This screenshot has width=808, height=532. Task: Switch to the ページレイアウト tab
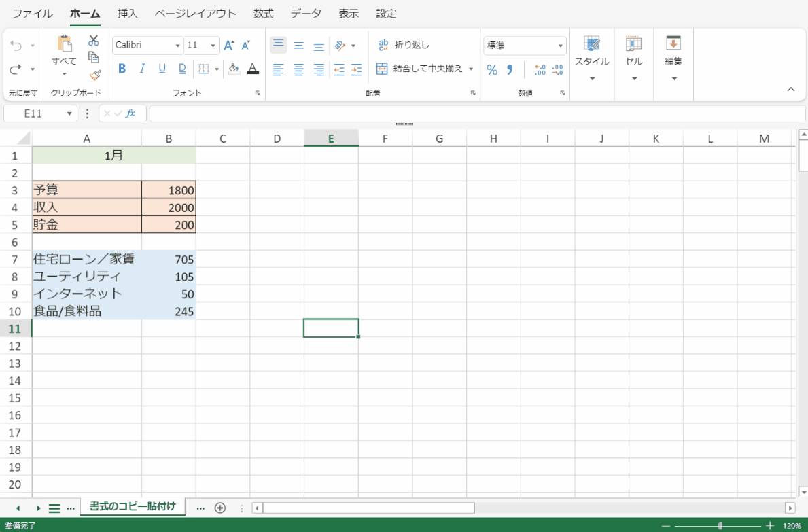pos(195,14)
